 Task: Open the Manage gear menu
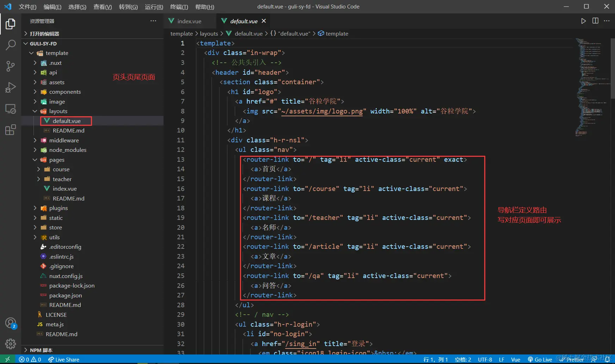11,344
